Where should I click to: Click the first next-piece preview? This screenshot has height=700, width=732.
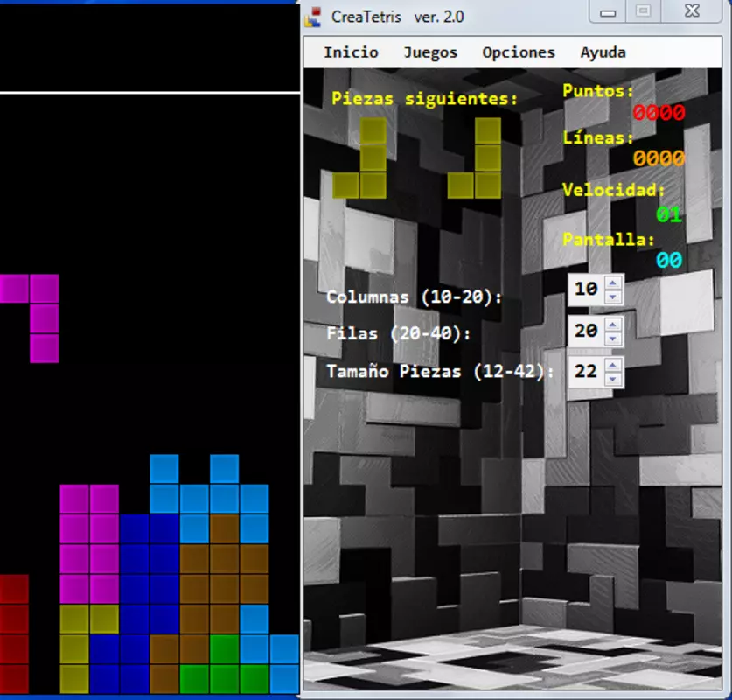coord(359,157)
